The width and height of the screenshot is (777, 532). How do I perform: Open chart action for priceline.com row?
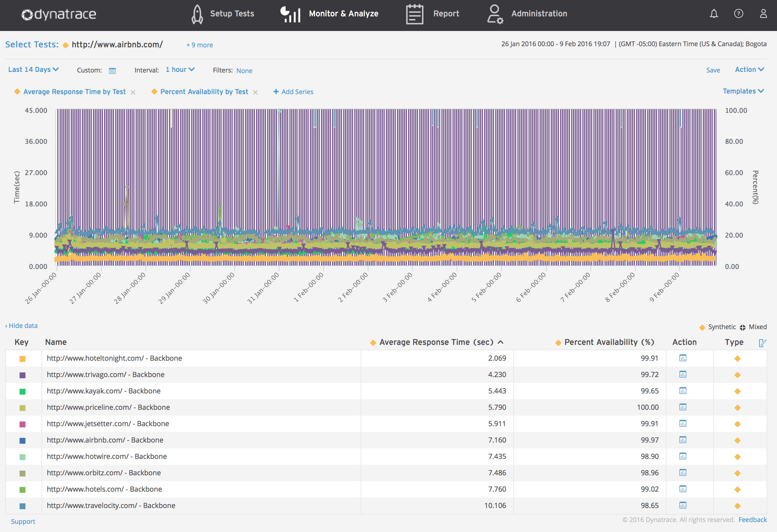[x=683, y=407]
